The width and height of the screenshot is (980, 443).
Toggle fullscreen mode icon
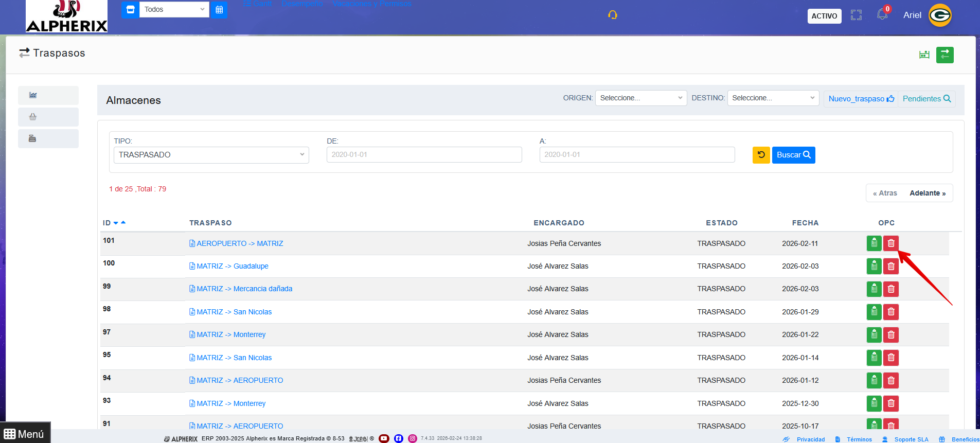tap(856, 15)
